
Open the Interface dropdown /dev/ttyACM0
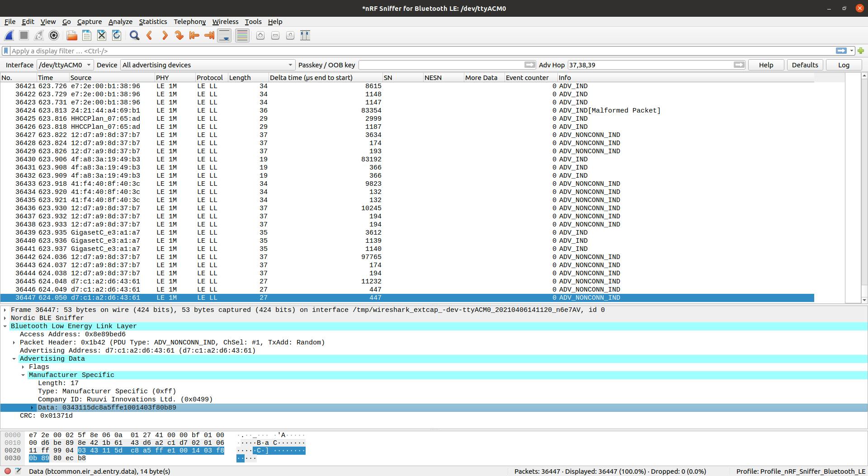point(65,65)
